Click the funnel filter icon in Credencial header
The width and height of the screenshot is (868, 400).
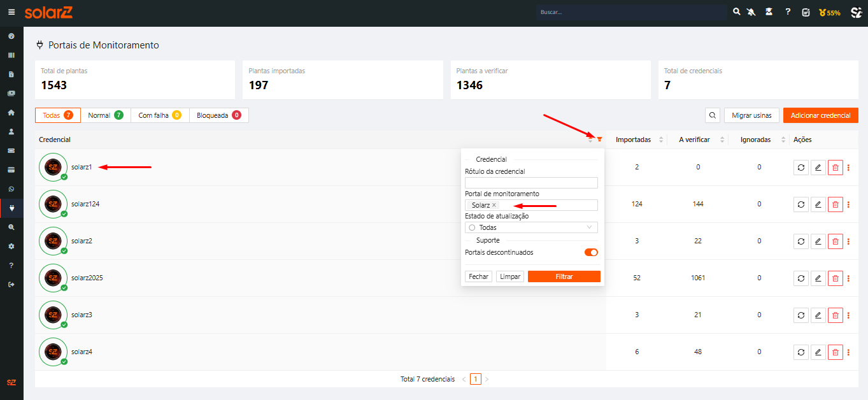[x=599, y=139]
